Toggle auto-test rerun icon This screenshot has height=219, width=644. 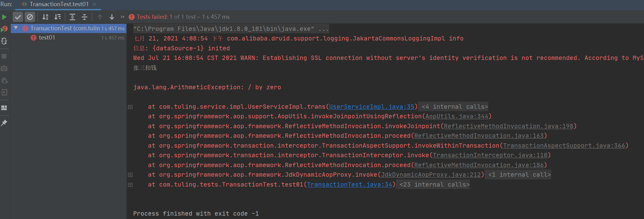(4, 41)
